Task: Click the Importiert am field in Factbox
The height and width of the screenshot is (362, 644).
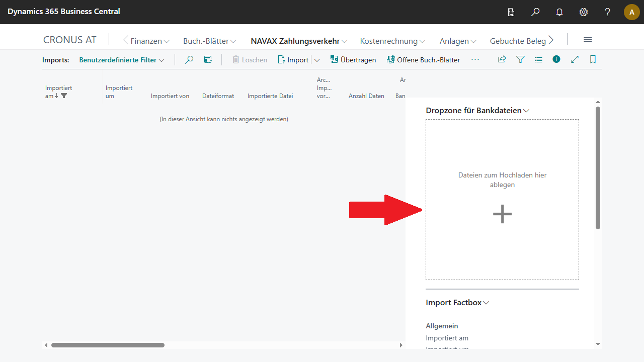Action: pos(447,338)
